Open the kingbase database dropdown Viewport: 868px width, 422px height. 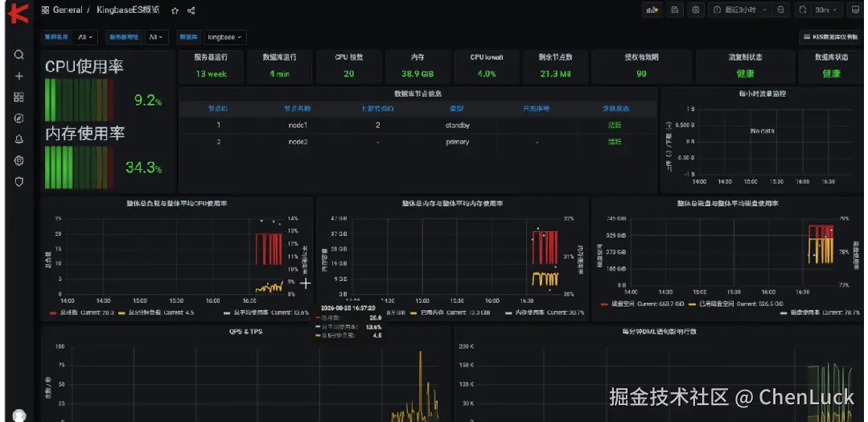click(225, 37)
